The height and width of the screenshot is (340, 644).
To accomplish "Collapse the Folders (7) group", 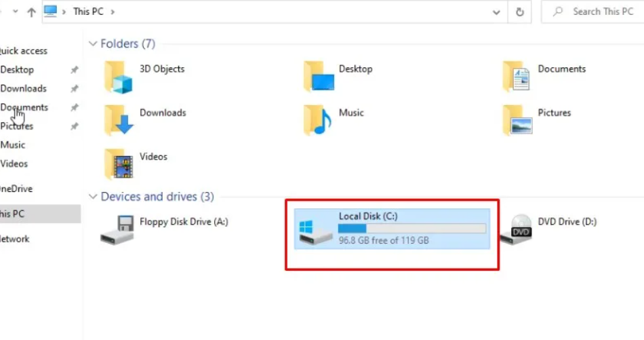I will (x=94, y=44).
